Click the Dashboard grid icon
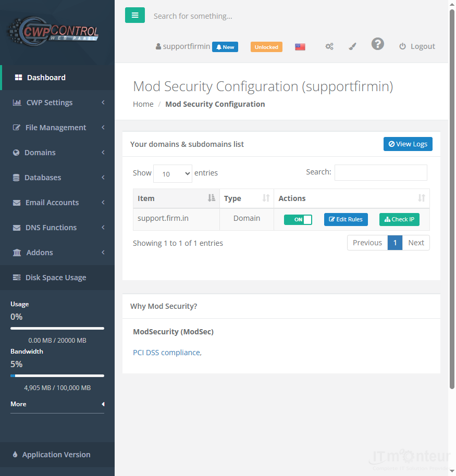The image size is (456, 476). pyautogui.click(x=19, y=78)
